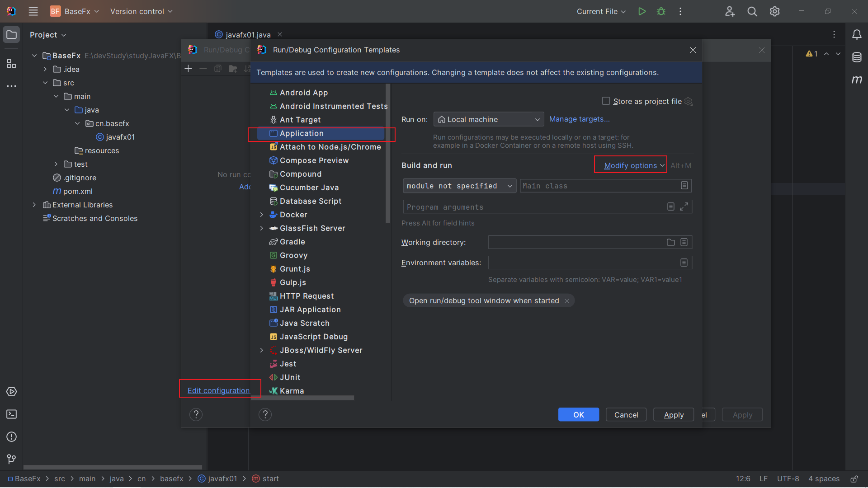868x488 pixels.
Task: Open the Problems tool window icon
Action: pos(12,437)
